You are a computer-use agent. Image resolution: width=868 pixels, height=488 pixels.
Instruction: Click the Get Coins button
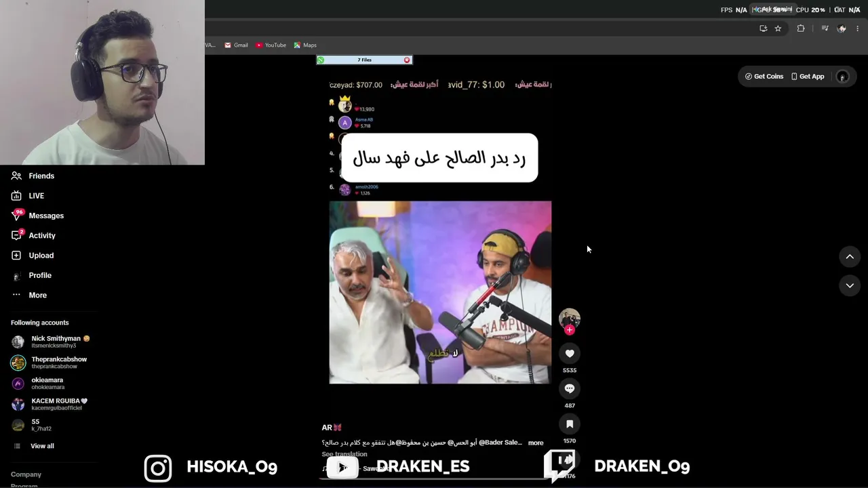click(x=764, y=77)
